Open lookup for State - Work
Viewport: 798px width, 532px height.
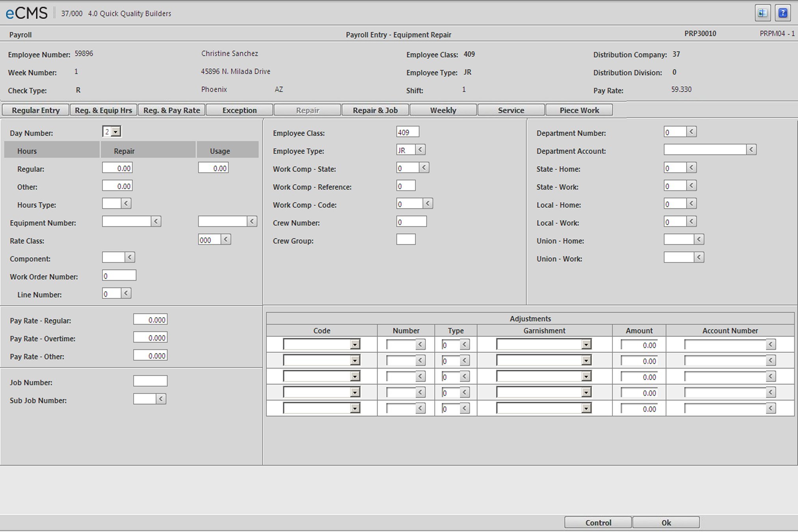point(692,186)
